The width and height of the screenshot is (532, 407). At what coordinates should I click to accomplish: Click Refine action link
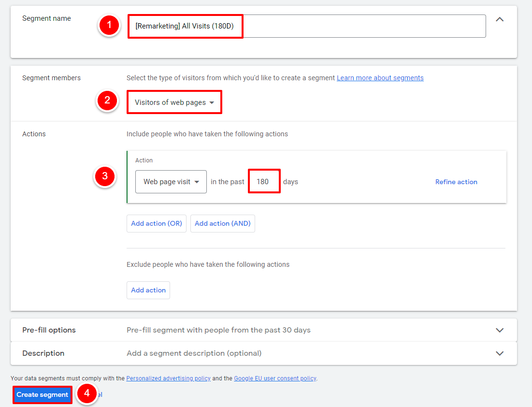(456, 182)
